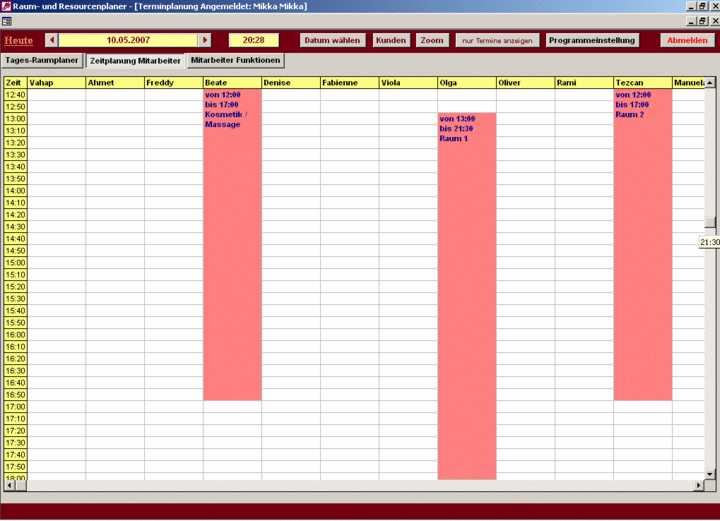Viewport: 720px width, 521px height.
Task: Click the 14:00 time row label
Action: 16,191
